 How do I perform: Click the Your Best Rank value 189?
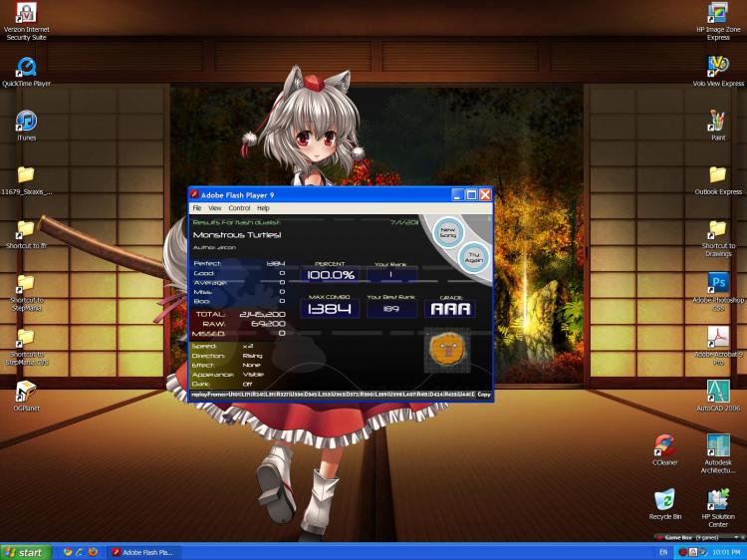(390, 309)
